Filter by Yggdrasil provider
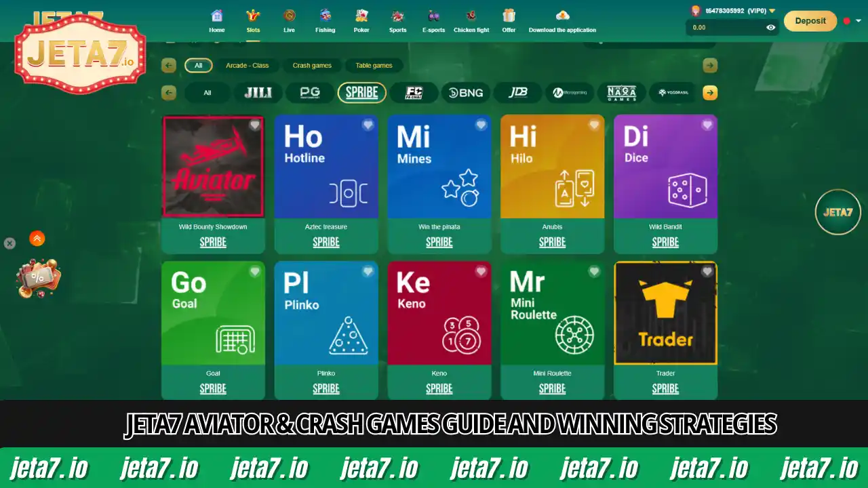The width and height of the screenshot is (868, 488). point(673,93)
